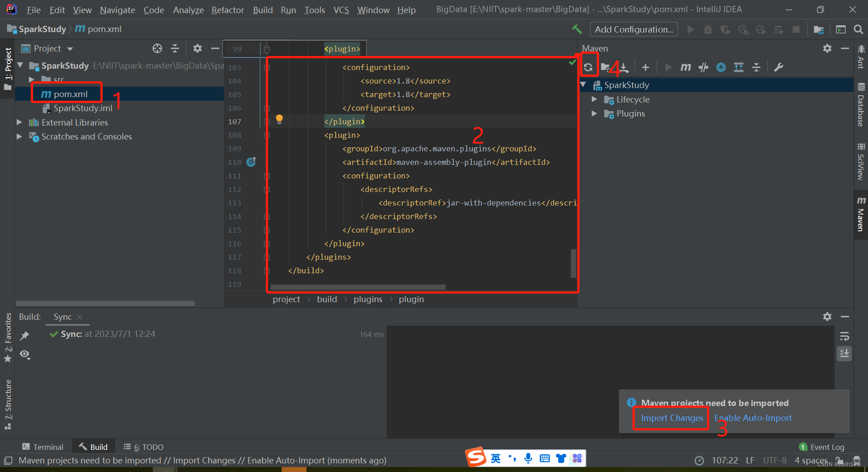Expand Scratches and Consoles node
The height and width of the screenshot is (472, 868).
point(19,136)
